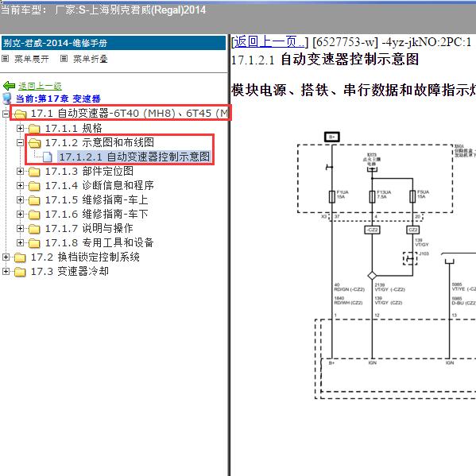476x476 pixels.
Task: Click document icon of 17.1.2.1
Action: 47,157
